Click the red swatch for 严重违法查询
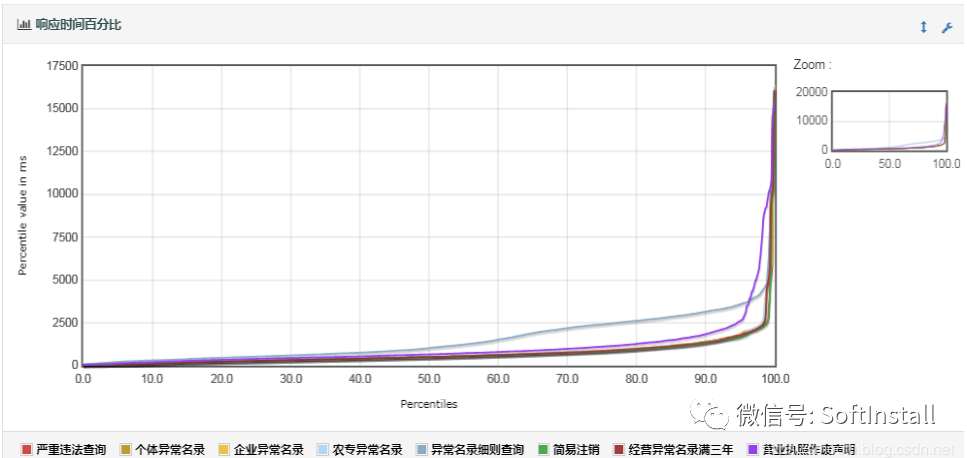 click(x=26, y=449)
